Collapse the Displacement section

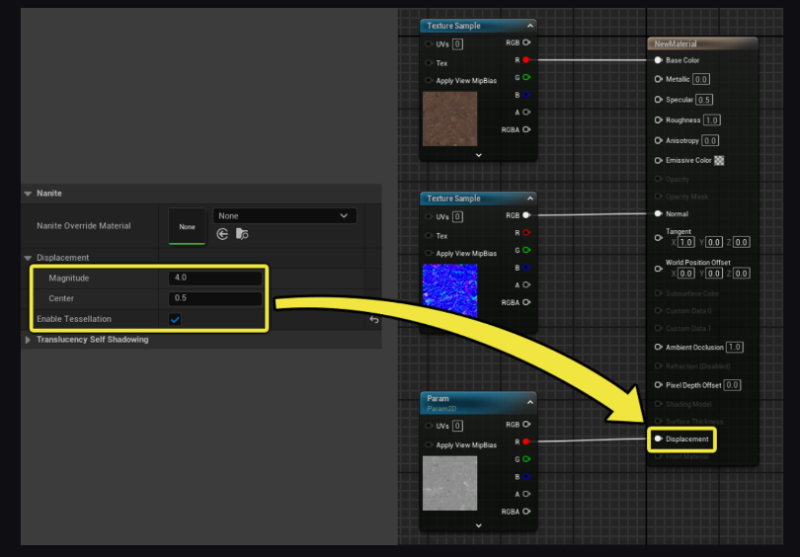pos(28,258)
